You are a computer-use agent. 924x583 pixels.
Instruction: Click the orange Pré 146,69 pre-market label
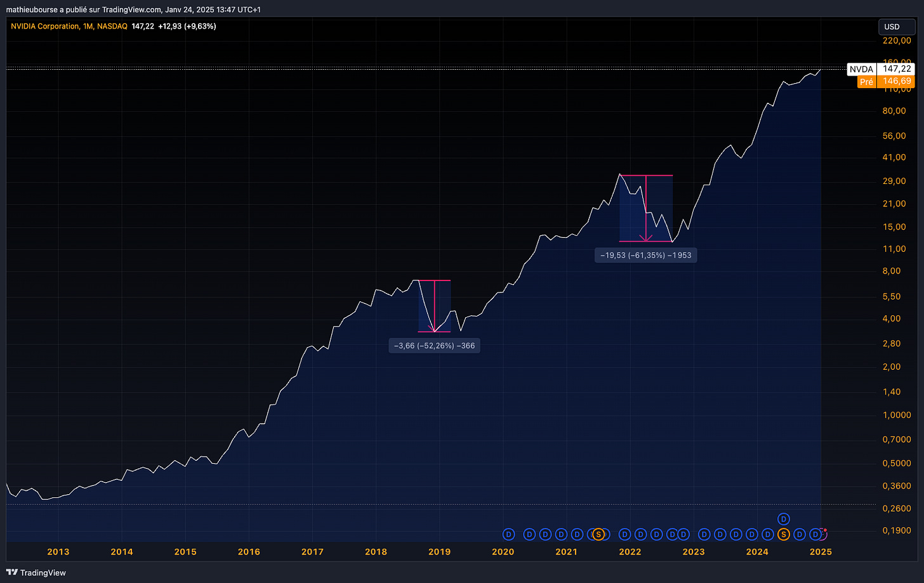(x=886, y=81)
